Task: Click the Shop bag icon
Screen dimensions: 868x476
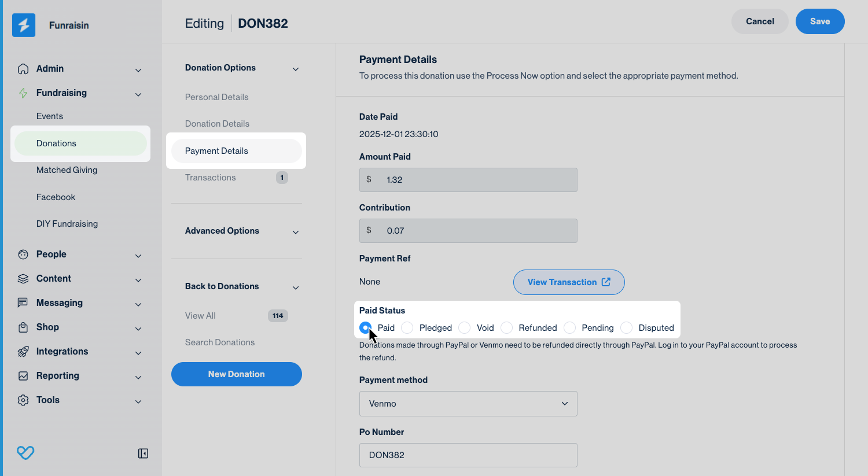Action: (x=23, y=327)
